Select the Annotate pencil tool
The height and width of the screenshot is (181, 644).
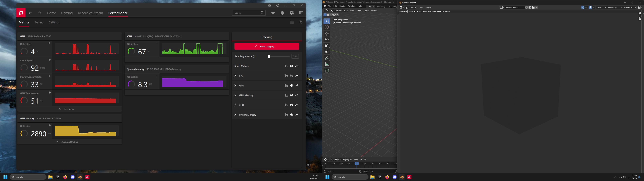(327, 58)
